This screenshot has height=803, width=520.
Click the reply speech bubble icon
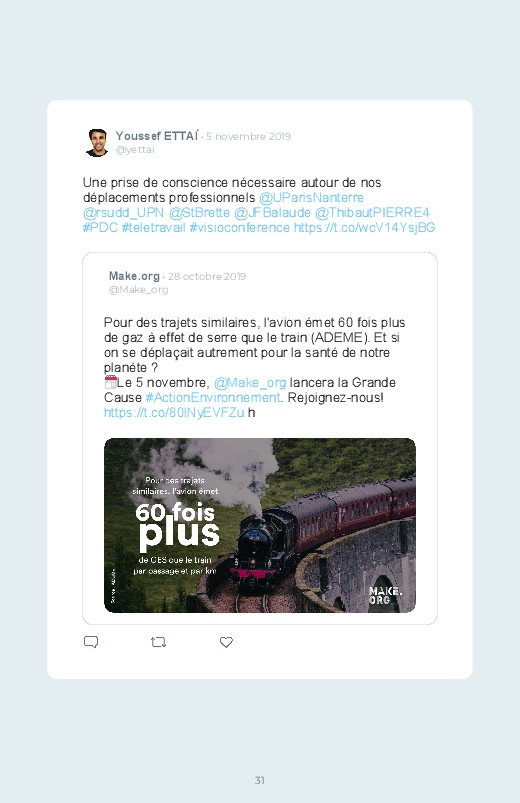click(x=91, y=642)
